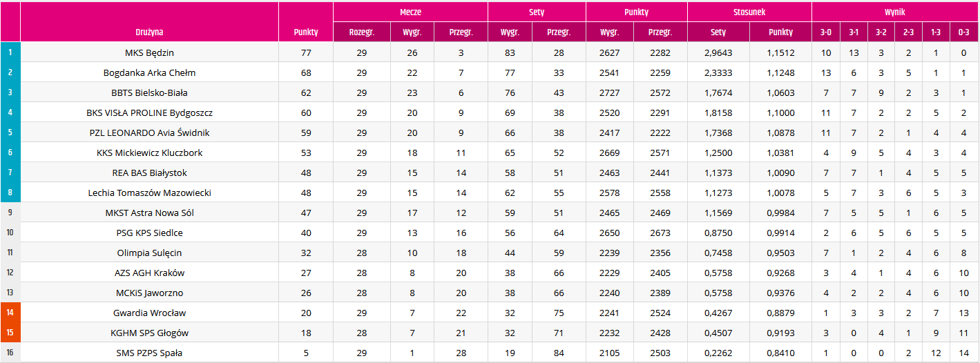Select the Stosunek group header
This screenshot has width=980, height=363.
click(749, 12)
